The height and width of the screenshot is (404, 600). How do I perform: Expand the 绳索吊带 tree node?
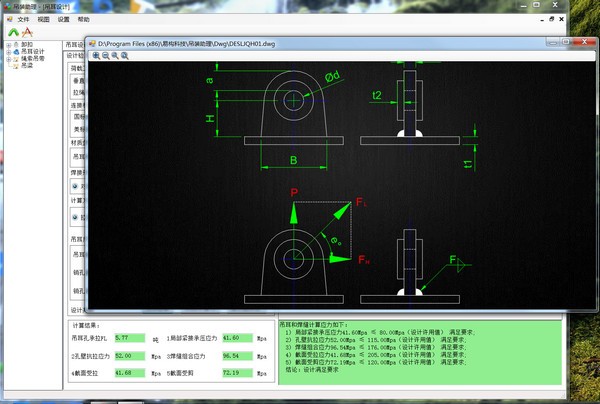[8, 59]
